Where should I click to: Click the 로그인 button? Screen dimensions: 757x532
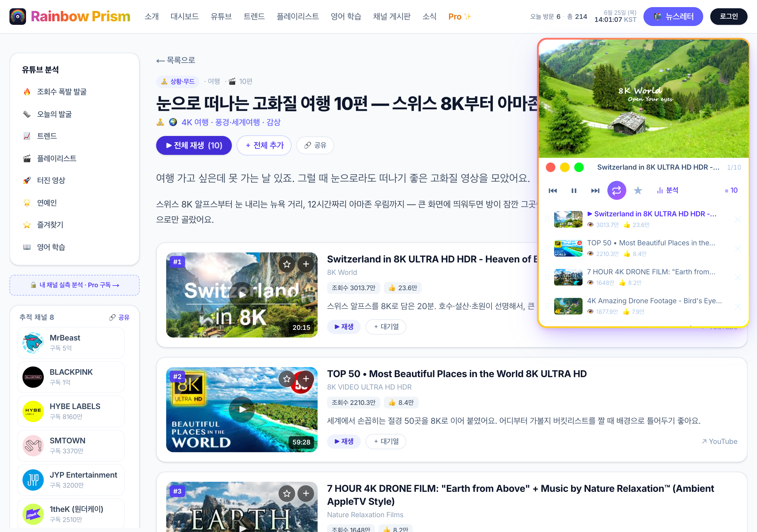tap(729, 17)
